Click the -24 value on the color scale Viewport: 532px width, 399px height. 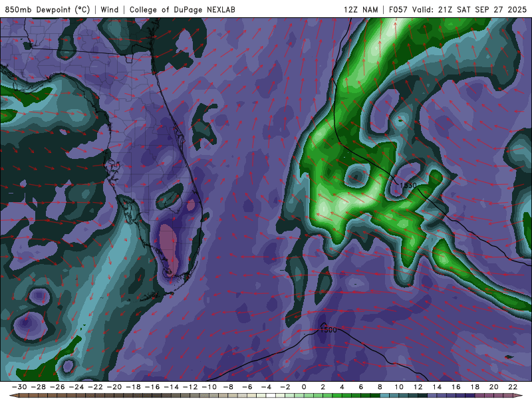[x=76, y=387]
